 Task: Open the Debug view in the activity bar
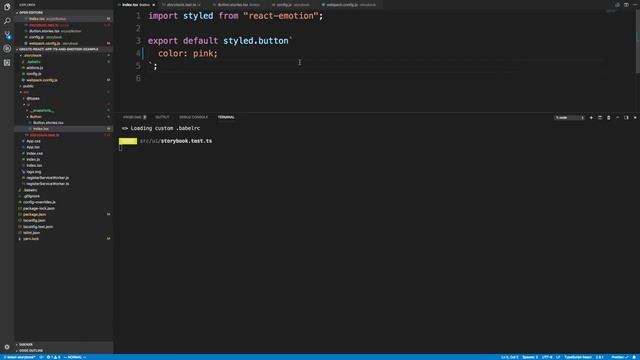[x=7, y=49]
